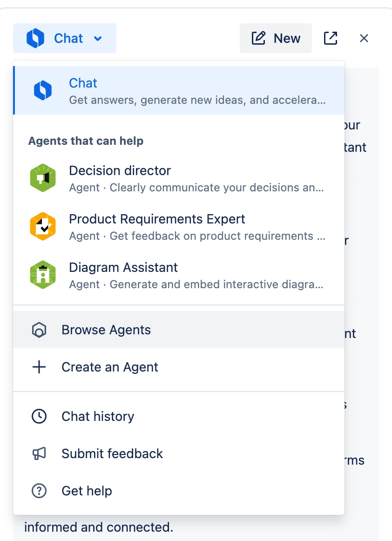Click the blue Chat logo in menu
This screenshot has height=541, width=392.
coord(43,90)
